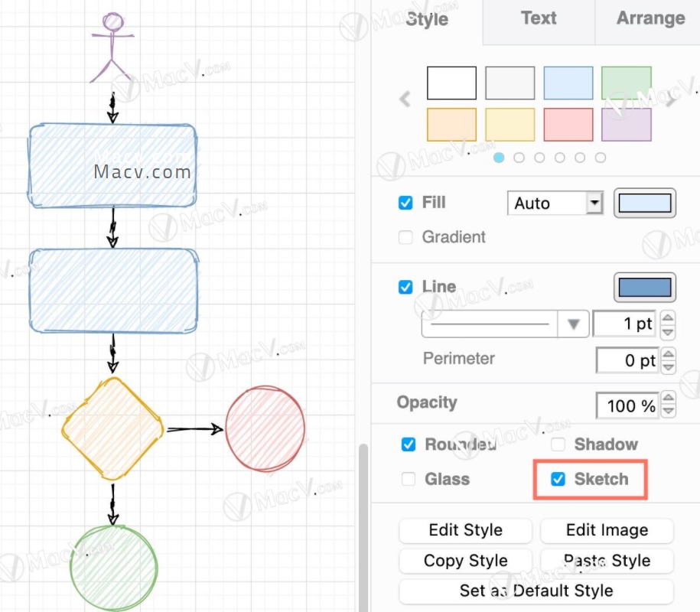Viewport: 700px width, 612px height.
Task: Apply the white style preset
Action: pyautogui.click(x=451, y=83)
